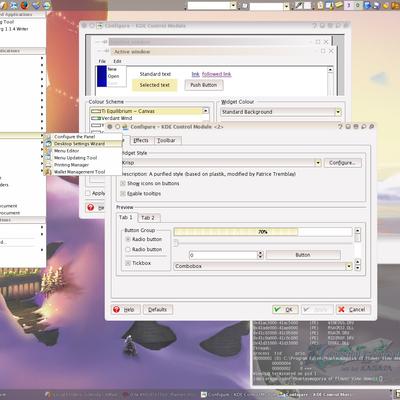Toggle Show icons on buttons checkbox

[123, 183]
